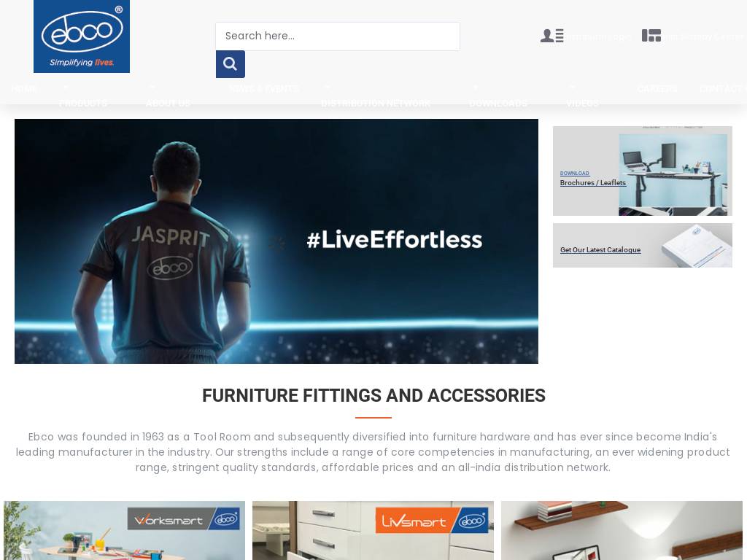Click the #LiveEffortless Jasprit banner image
Image resolution: width=747 pixels, height=560 pixels.
pos(276,241)
